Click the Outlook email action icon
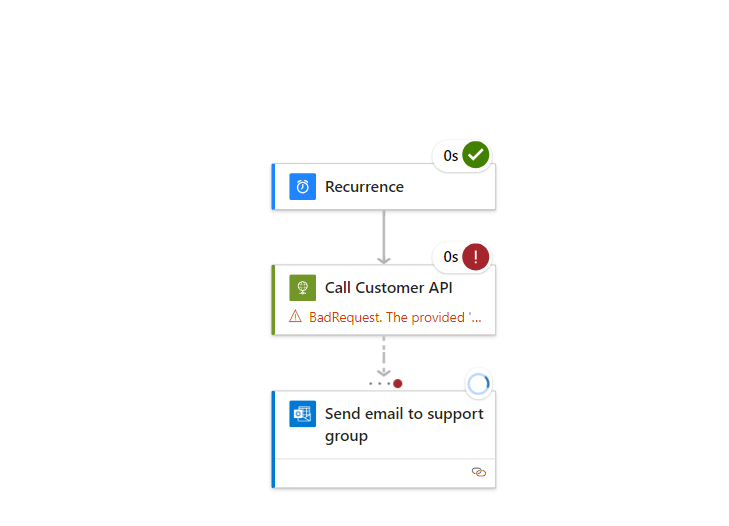The image size is (729, 526). click(x=302, y=413)
